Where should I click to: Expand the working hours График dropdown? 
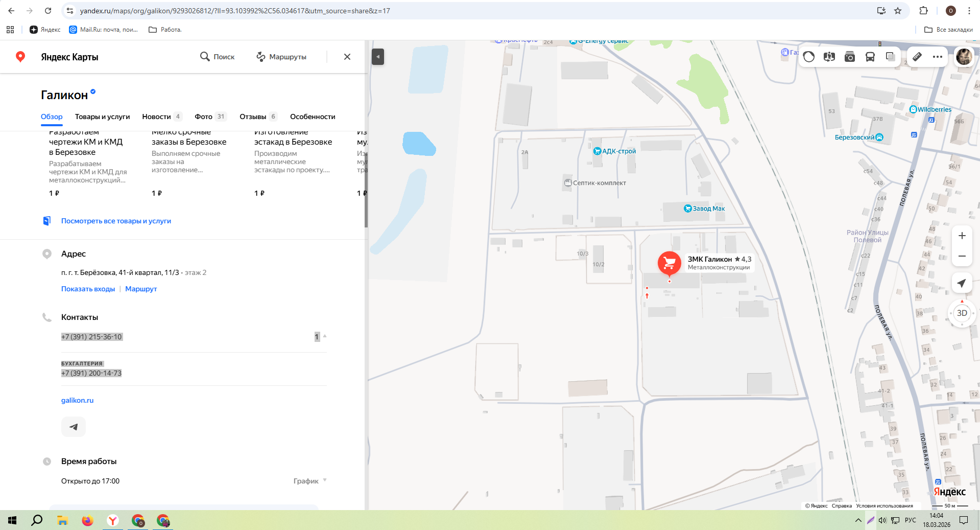(310, 481)
